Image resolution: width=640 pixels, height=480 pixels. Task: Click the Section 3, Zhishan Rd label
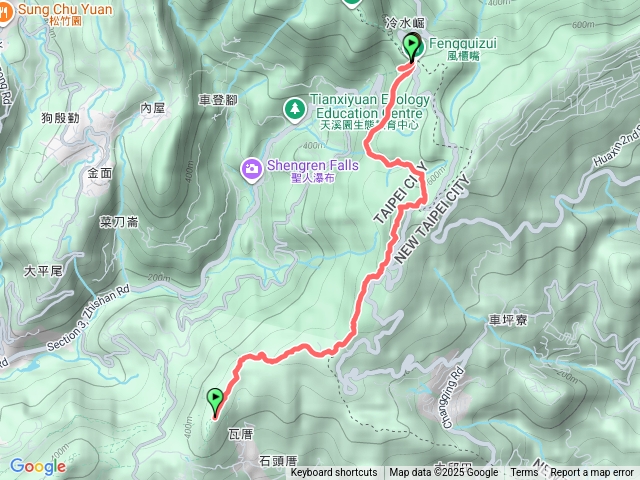(x=88, y=318)
